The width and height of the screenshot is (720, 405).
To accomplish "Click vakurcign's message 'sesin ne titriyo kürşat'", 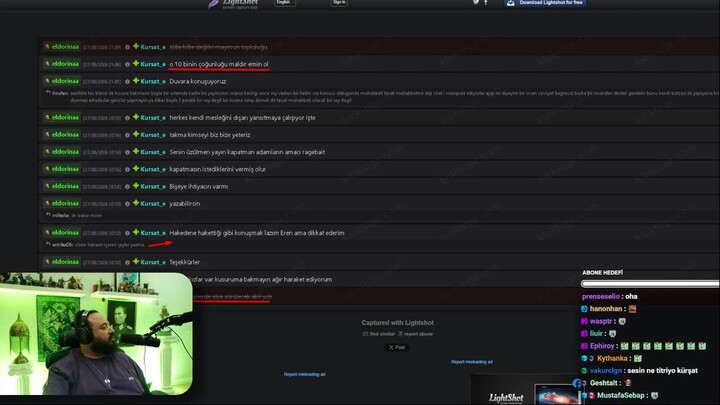I will 663,371.
